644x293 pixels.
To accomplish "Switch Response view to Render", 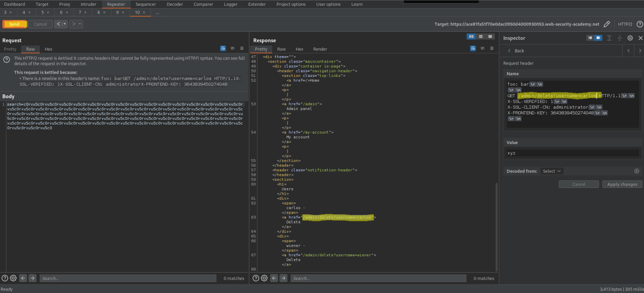I will [x=320, y=49].
